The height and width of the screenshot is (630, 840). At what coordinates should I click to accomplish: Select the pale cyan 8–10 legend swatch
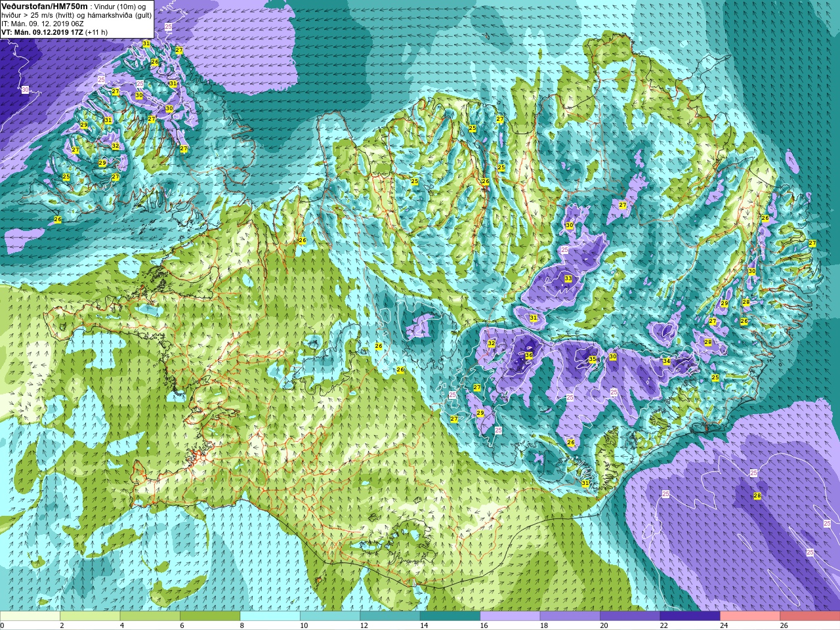(x=270, y=616)
